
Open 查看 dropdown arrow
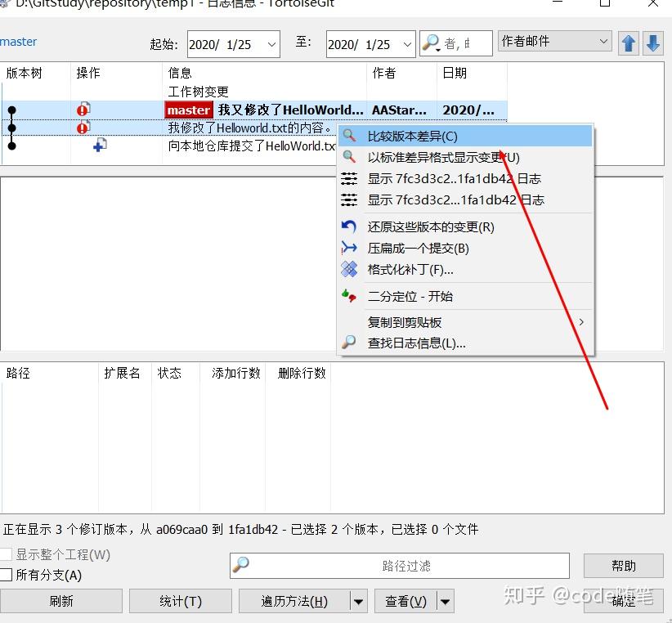(446, 601)
